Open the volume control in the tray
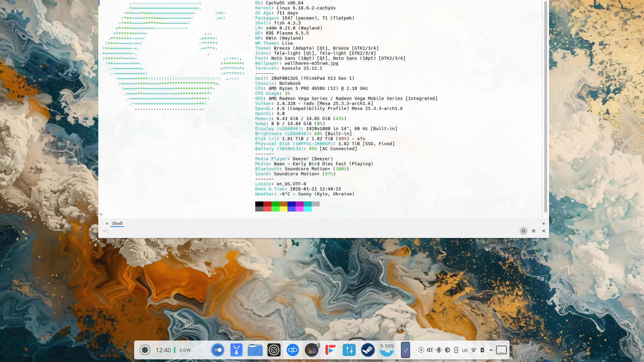The width and height of the screenshot is (644, 362). point(430,350)
